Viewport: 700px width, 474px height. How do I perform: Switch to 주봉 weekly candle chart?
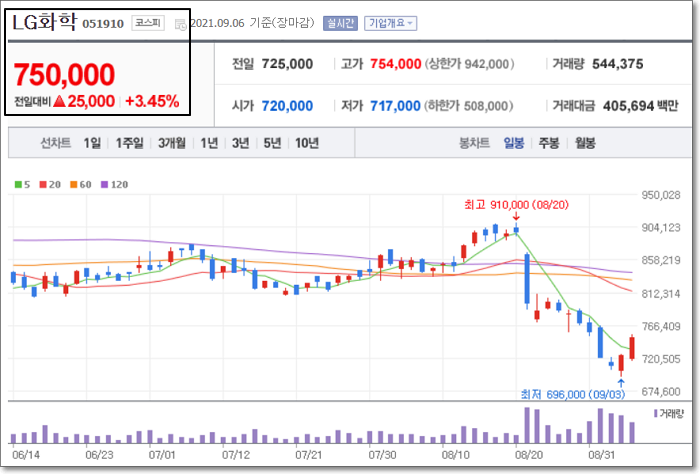[x=549, y=143]
